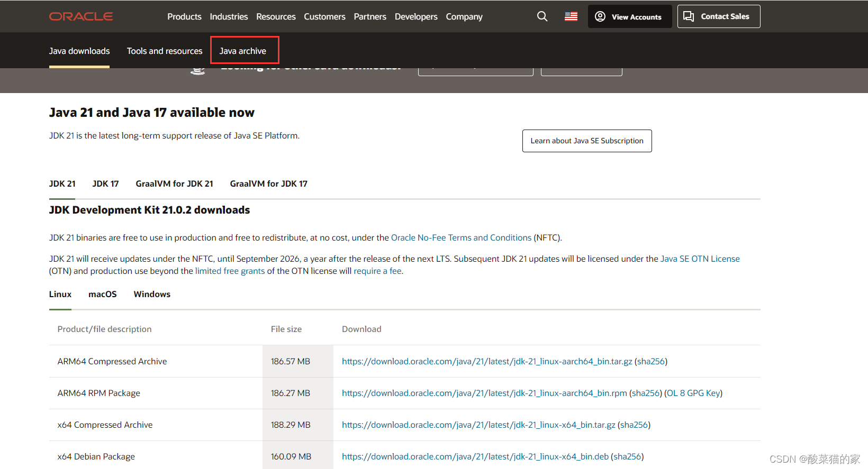Open the Company menu
868x469 pixels.
tap(464, 16)
